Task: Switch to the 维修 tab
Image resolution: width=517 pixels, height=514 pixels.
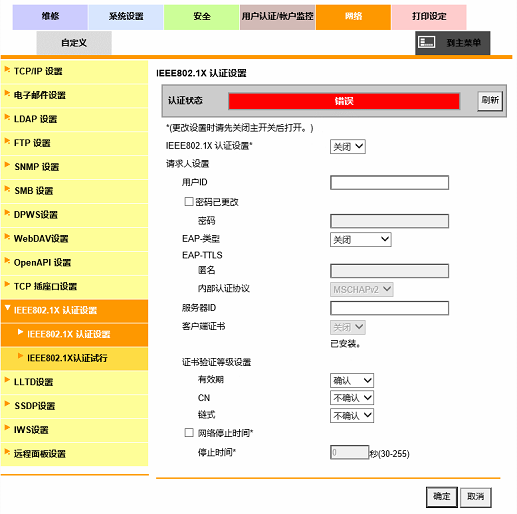Action: (x=50, y=17)
